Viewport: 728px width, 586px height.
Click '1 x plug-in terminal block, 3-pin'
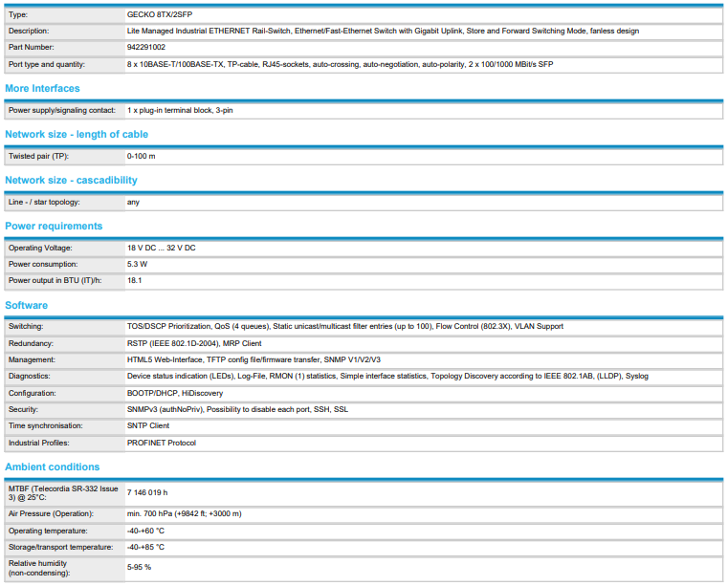pos(180,111)
